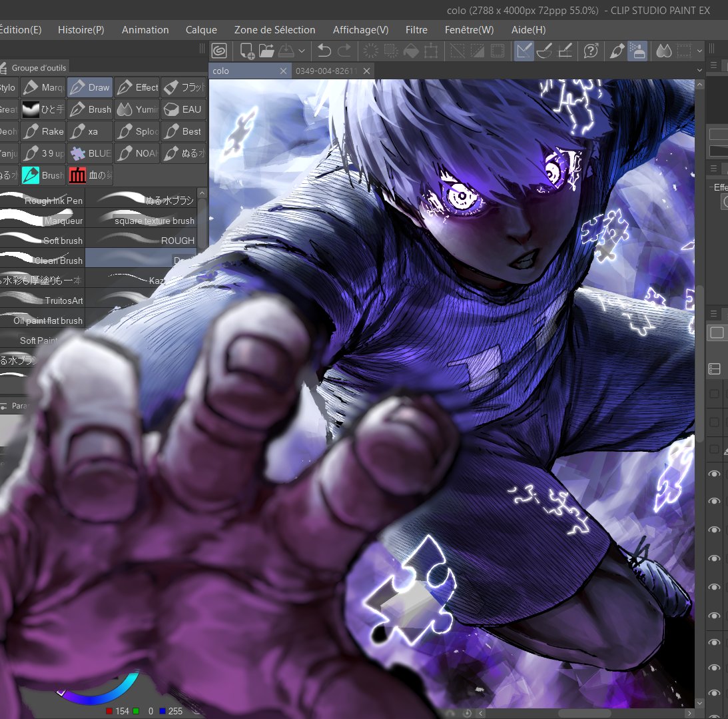Select the Draw pen tool group
The height and width of the screenshot is (719, 728).
tap(90, 87)
